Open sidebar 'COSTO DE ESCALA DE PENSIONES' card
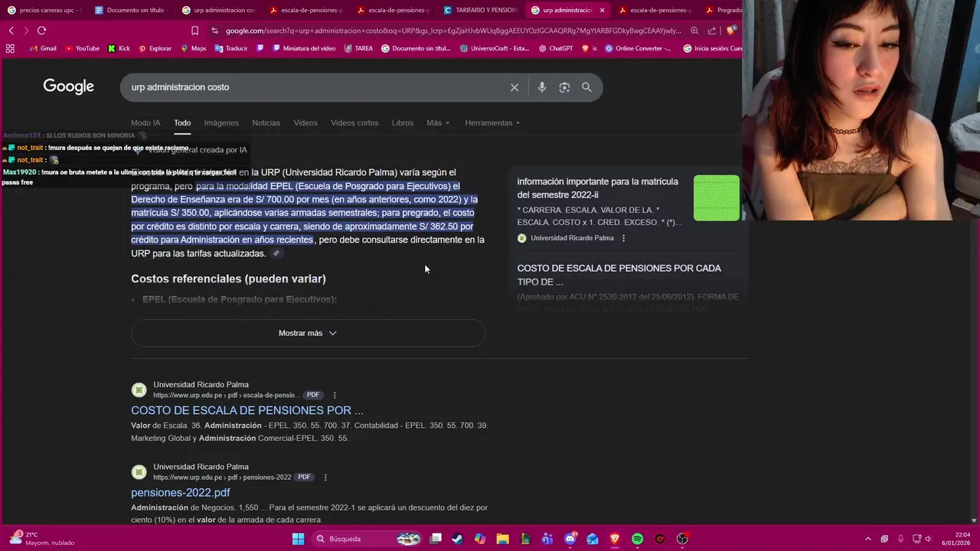The width and height of the screenshot is (980, 551). point(619,275)
